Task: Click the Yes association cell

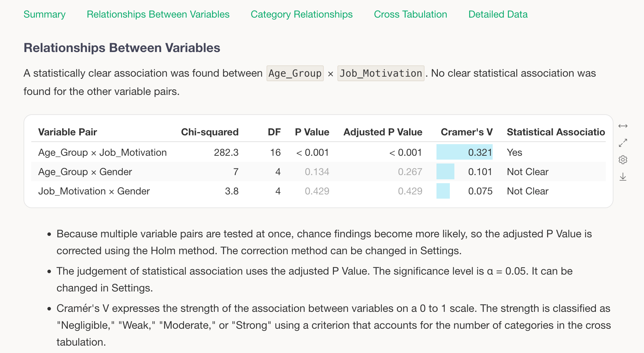Action: tap(514, 153)
